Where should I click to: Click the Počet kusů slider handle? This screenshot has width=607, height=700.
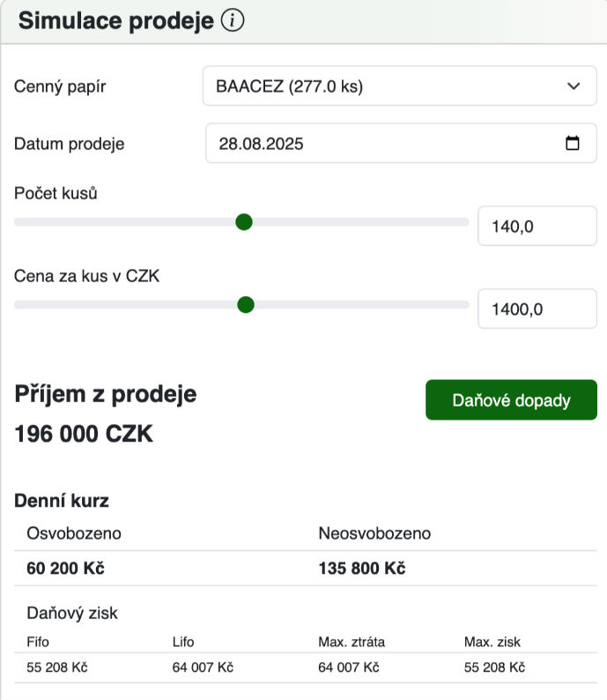click(244, 222)
